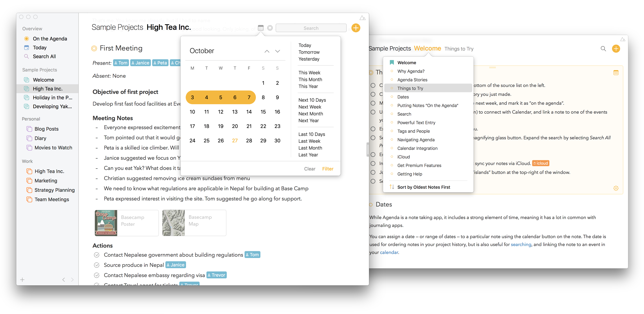Select the highlighted date 27 in October
Viewport: 644px width, 314px height.
click(235, 141)
